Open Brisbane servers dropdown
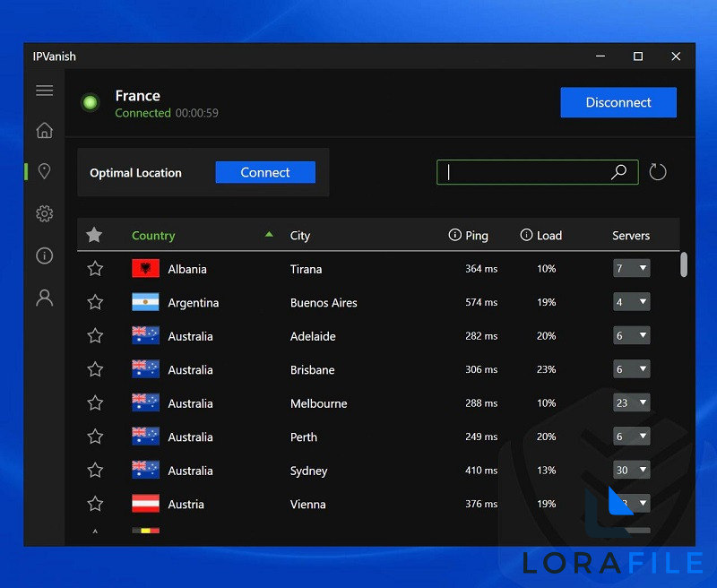The width and height of the screenshot is (717, 588). click(632, 369)
